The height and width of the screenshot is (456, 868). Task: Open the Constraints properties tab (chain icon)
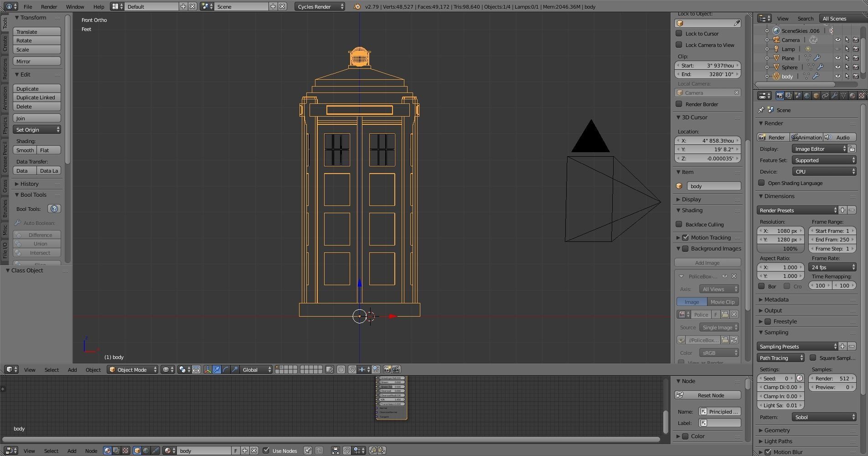click(825, 96)
